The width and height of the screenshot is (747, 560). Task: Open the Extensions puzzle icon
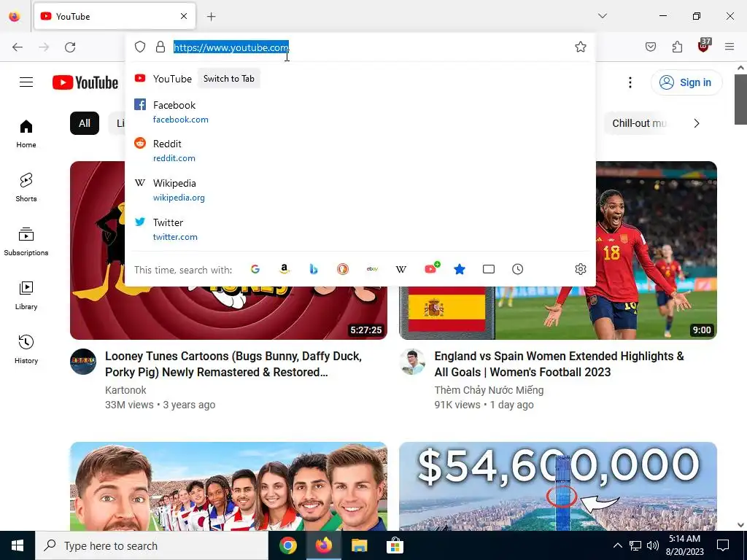coord(677,47)
